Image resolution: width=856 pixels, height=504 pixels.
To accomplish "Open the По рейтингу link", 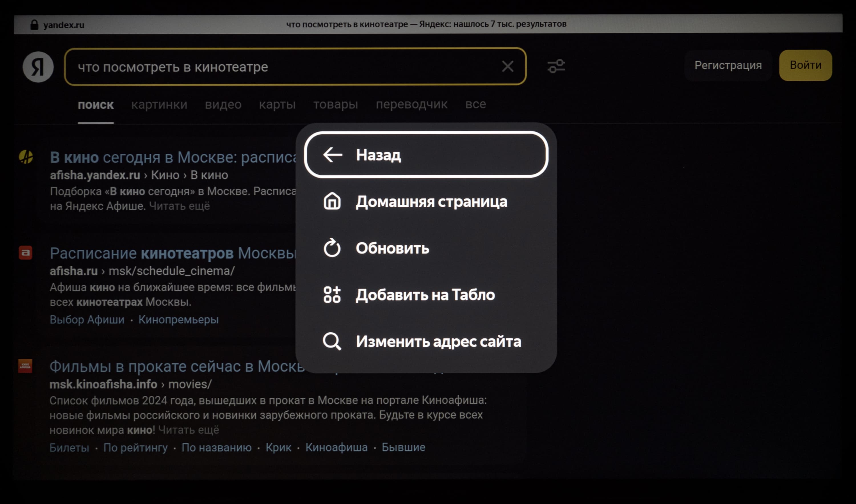I will (135, 448).
